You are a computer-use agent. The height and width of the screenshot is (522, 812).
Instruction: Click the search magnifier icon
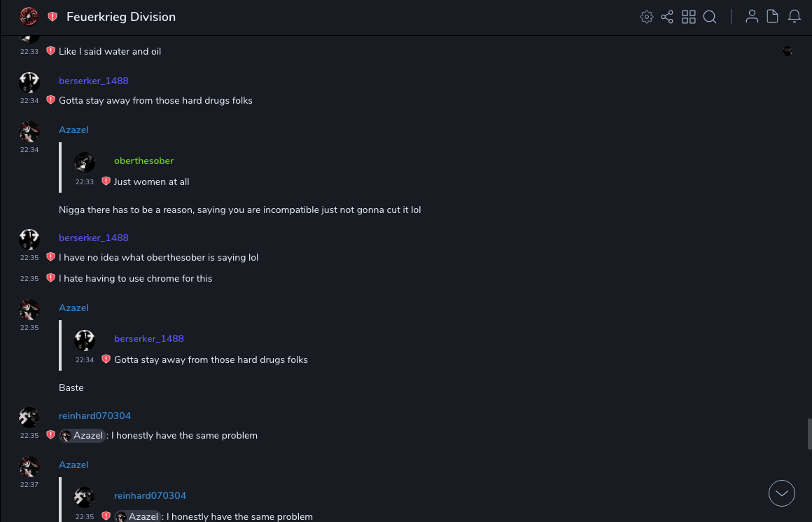710,17
